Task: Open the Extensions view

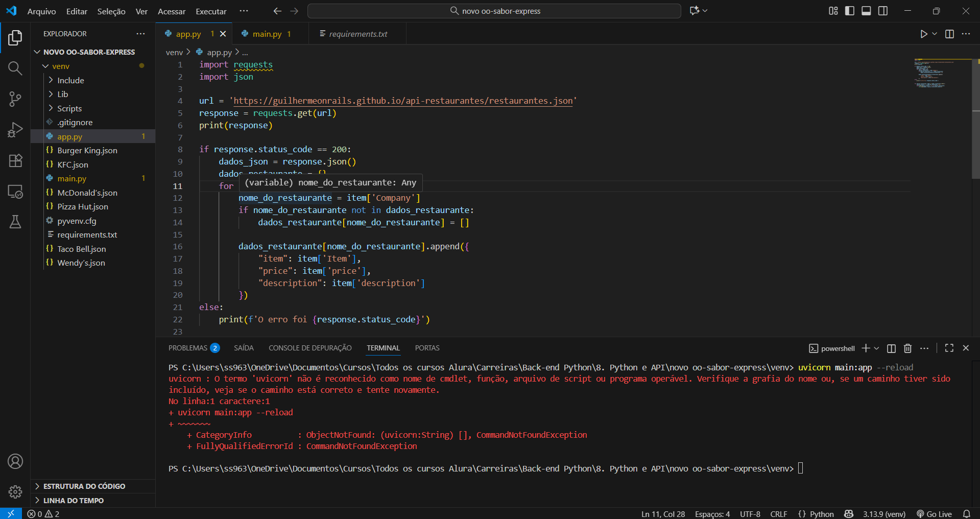Action: [15, 160]
